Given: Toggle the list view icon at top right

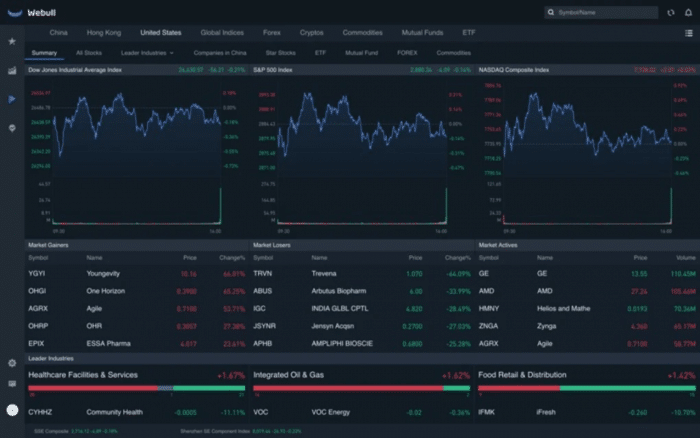Looking at the screenshot, I should pyautogui.click(x=688, y=33).
